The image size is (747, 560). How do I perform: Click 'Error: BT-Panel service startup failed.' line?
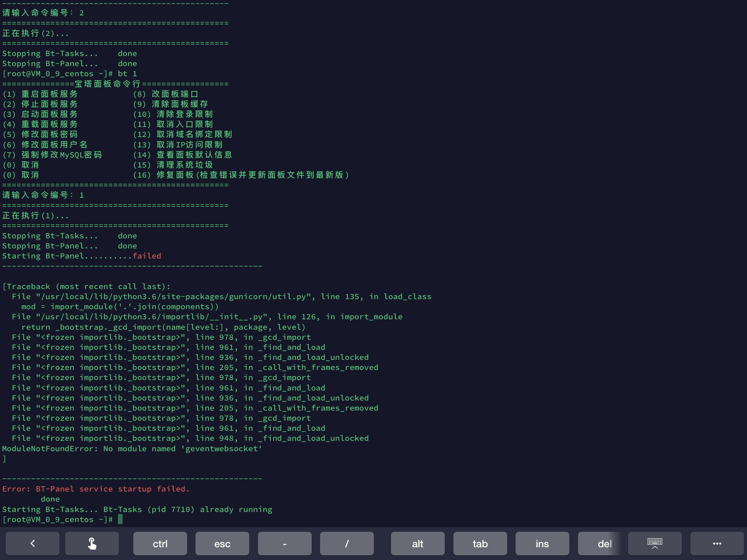click(96, 489)
